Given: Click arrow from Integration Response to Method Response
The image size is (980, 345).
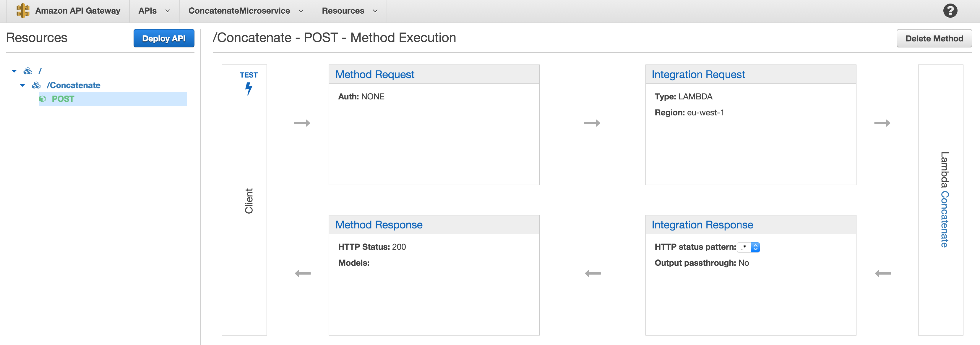Looking at the screenshot, I should click(593, 273).
